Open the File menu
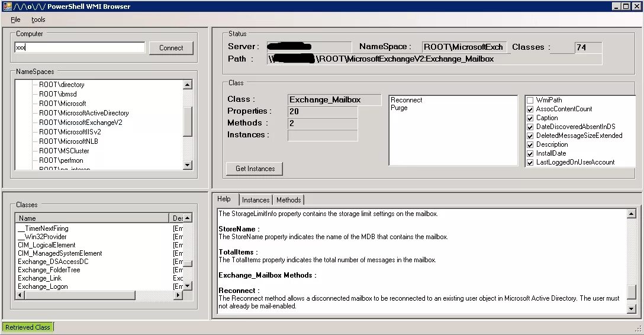Viewport: 644px width, 335px height. pyautogui.click(x=15, y=20)
